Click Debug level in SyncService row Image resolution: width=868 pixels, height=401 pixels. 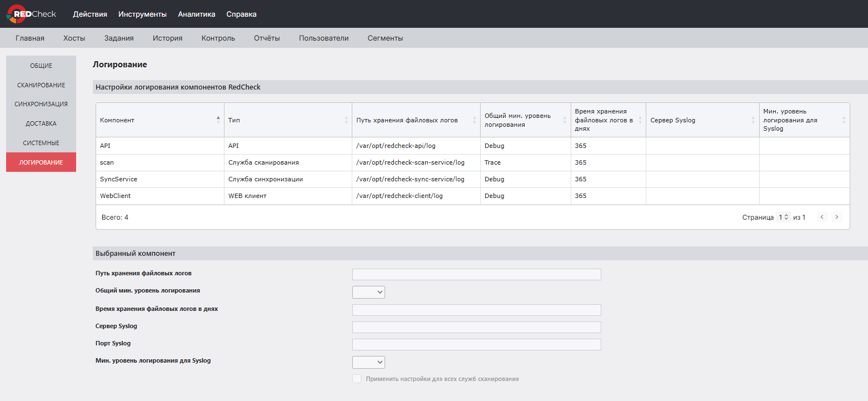coord(526,179)
